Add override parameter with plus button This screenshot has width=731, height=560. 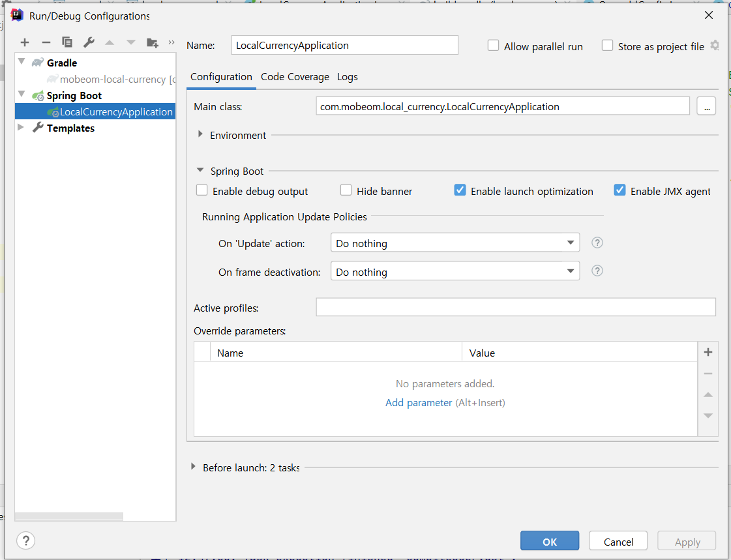708,352
